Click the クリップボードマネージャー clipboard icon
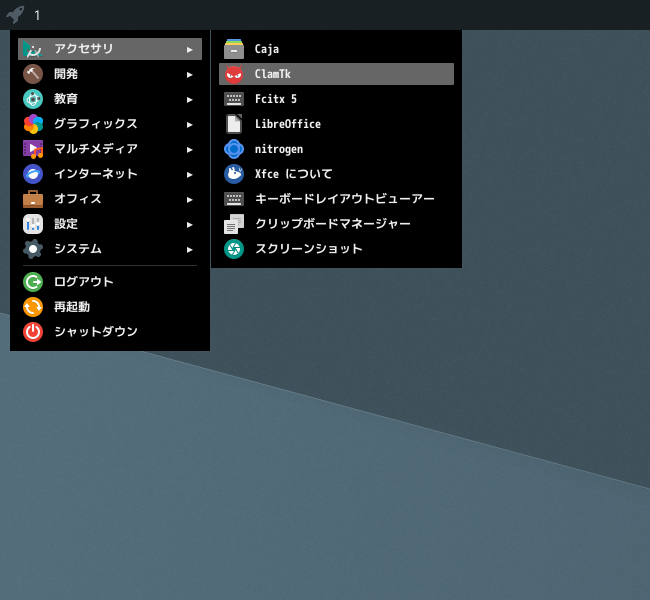 (234, 224)
